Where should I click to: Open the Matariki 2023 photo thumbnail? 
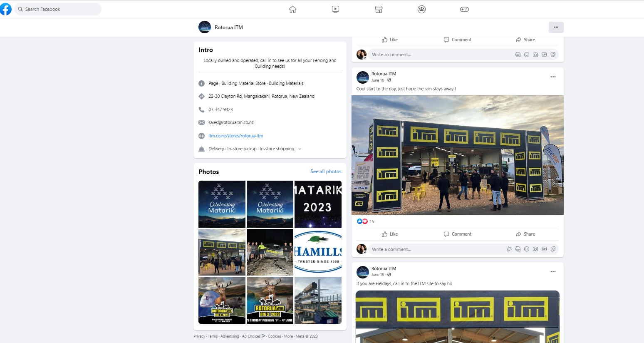click(x=318, y=204)
